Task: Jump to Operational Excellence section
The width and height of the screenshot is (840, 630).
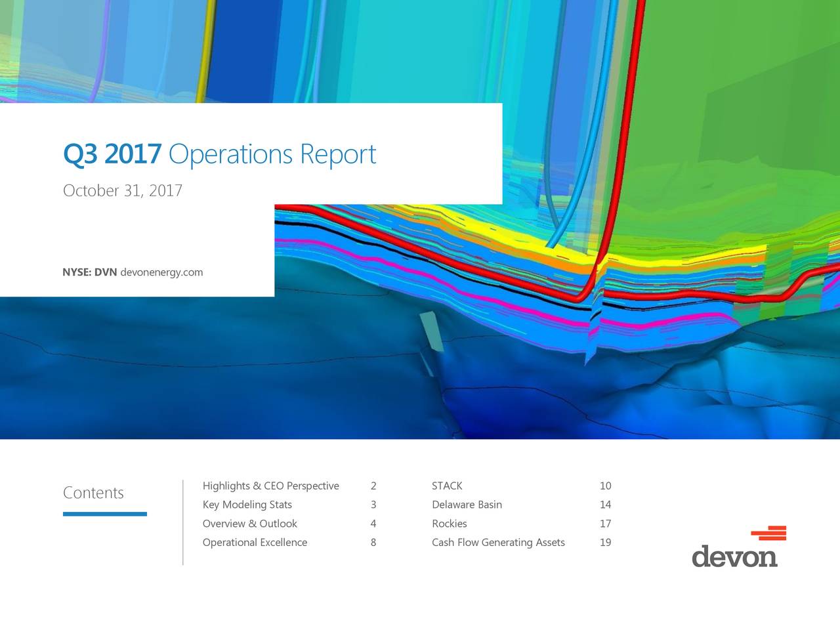Action: pyautogui.click(x=255, y=543)
